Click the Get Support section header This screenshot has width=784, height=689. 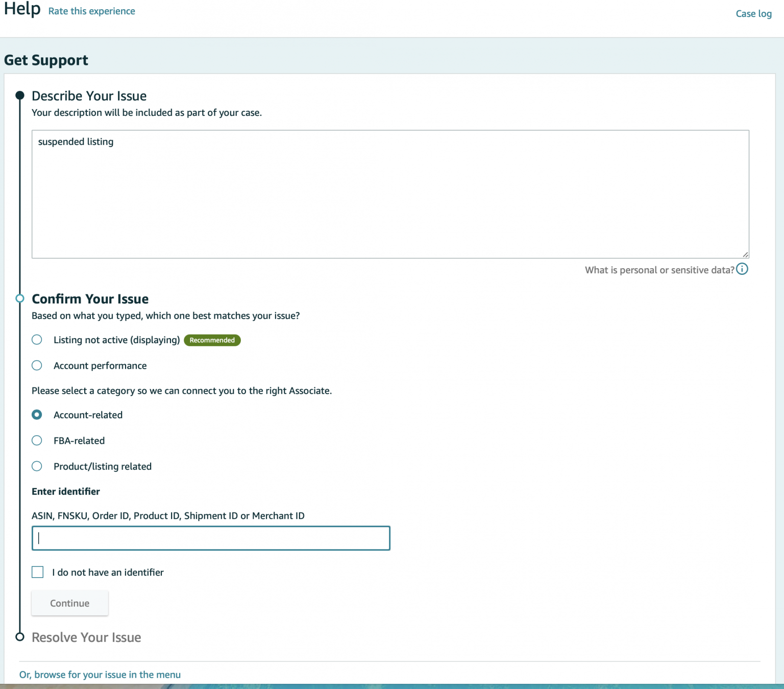point(46,60)
